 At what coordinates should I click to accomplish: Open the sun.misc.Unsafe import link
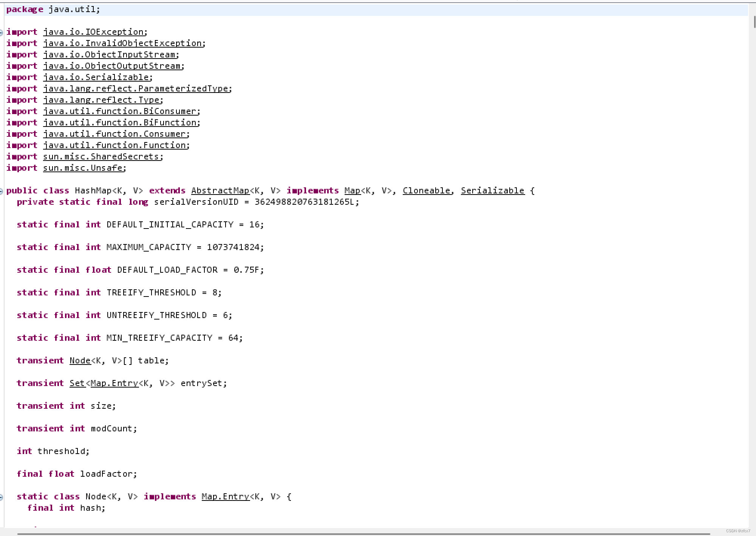[x=83, y=168]
